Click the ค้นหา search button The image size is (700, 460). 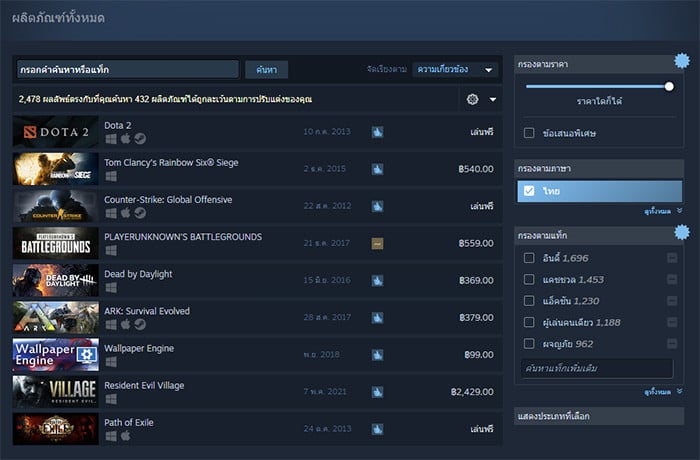[267, 70]
